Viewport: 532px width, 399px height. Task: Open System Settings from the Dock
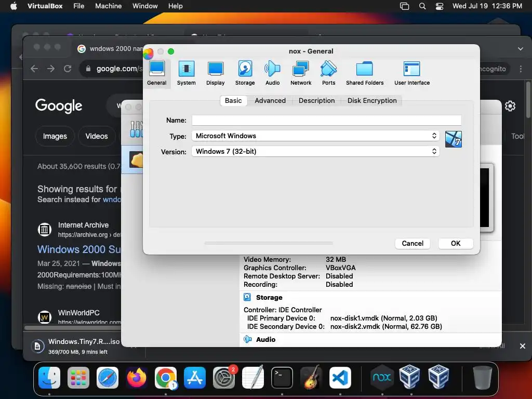(x=224, y=378)
